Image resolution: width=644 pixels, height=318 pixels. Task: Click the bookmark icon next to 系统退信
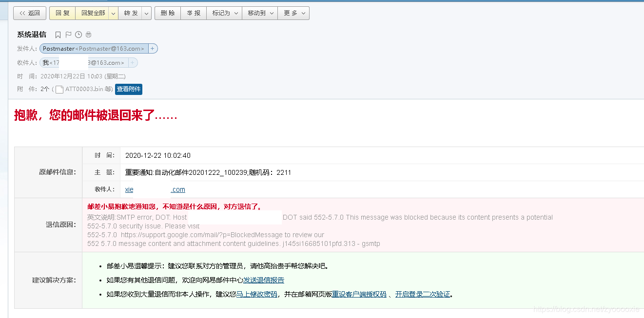(58, 35)
